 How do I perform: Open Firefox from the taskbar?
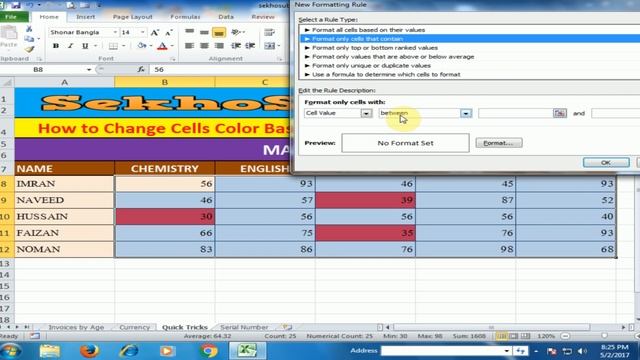[89, 351]
